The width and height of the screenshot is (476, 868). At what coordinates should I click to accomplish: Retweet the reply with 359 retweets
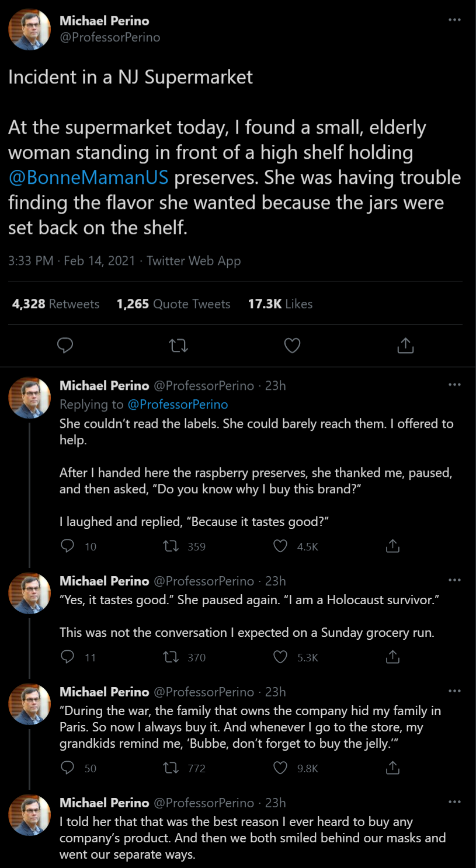(x=172, y=546)
